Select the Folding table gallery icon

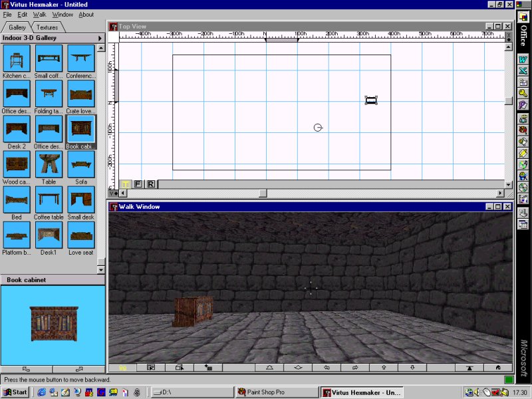point(49,93)
